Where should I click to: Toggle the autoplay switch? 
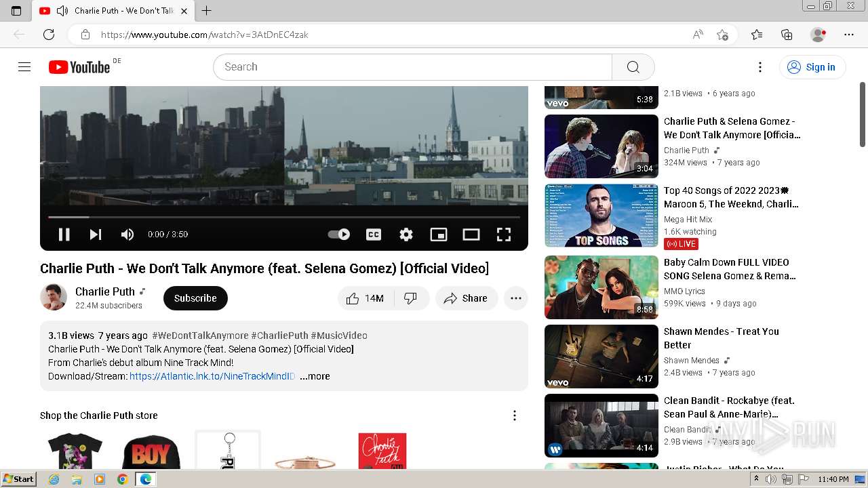point(338,235)
